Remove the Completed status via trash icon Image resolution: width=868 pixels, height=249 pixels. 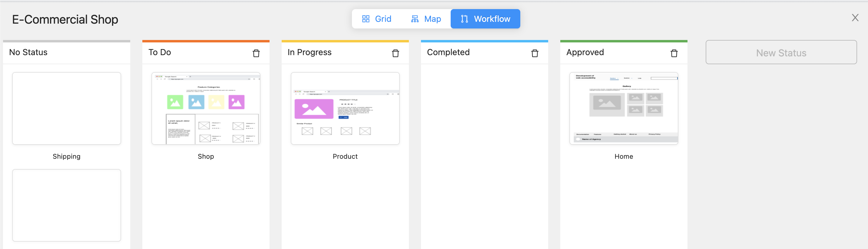click(x=535, y=53)
